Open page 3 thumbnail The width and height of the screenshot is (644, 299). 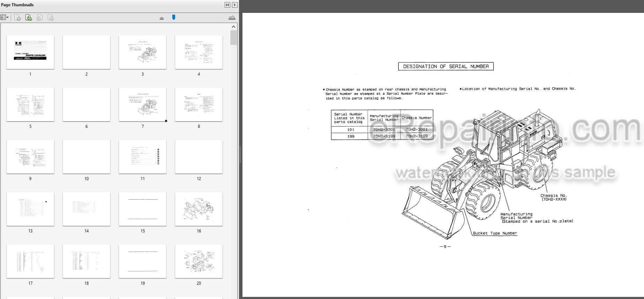tap(143, 52)
